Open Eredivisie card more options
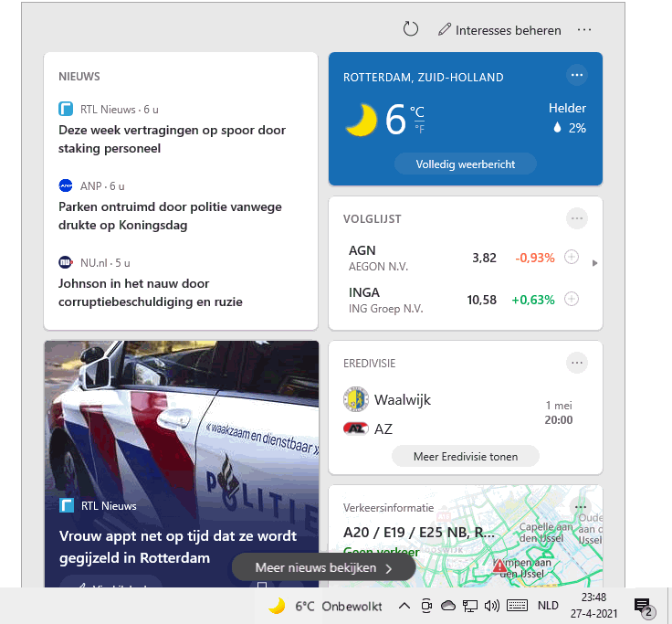The height and width of the screenshot is (624, 672). pyautogui.click(x=577, y=364)
